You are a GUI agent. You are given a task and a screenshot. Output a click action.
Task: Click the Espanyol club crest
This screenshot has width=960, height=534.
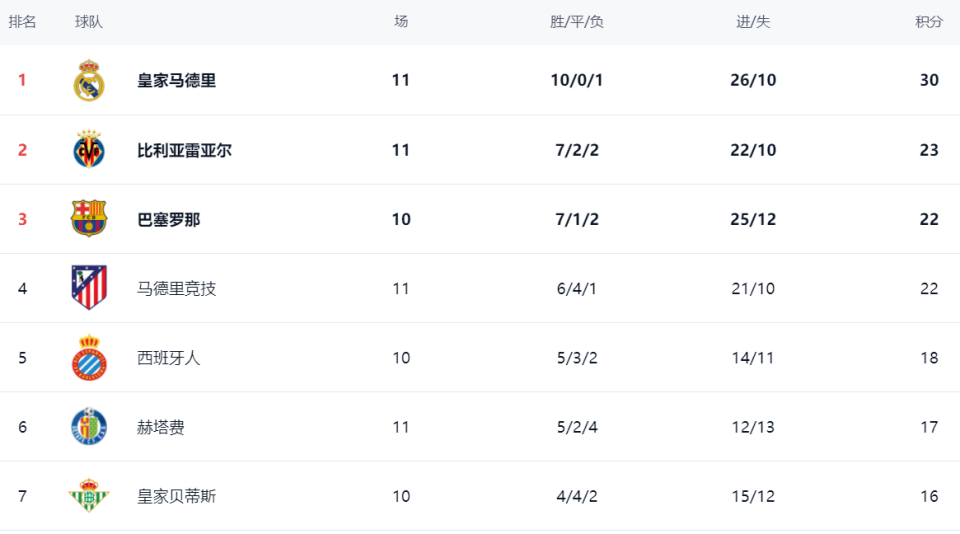coord(89,358)
